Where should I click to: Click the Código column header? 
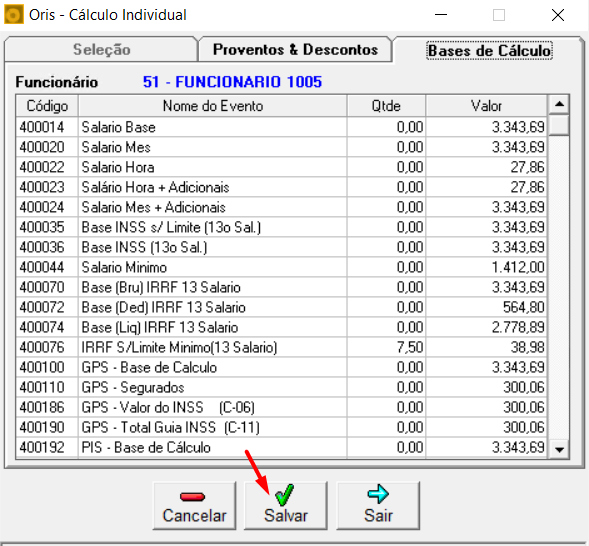pos(47,106)
